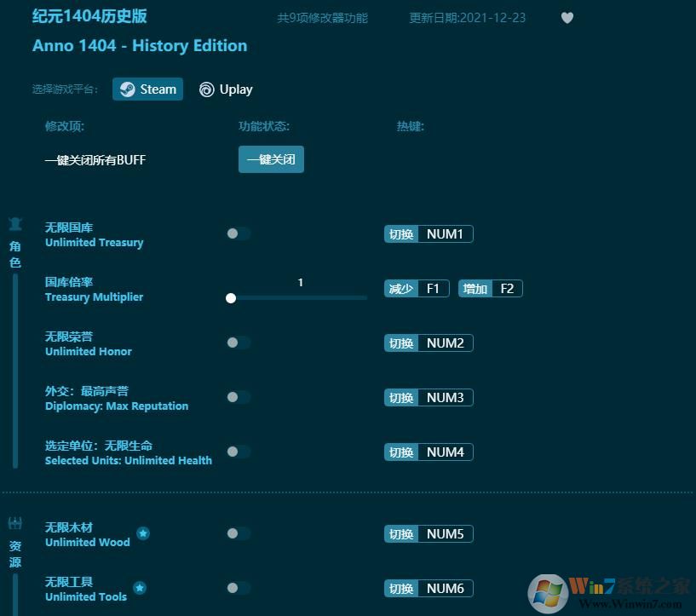Enable the Unlimited Honor toggle

239,343
